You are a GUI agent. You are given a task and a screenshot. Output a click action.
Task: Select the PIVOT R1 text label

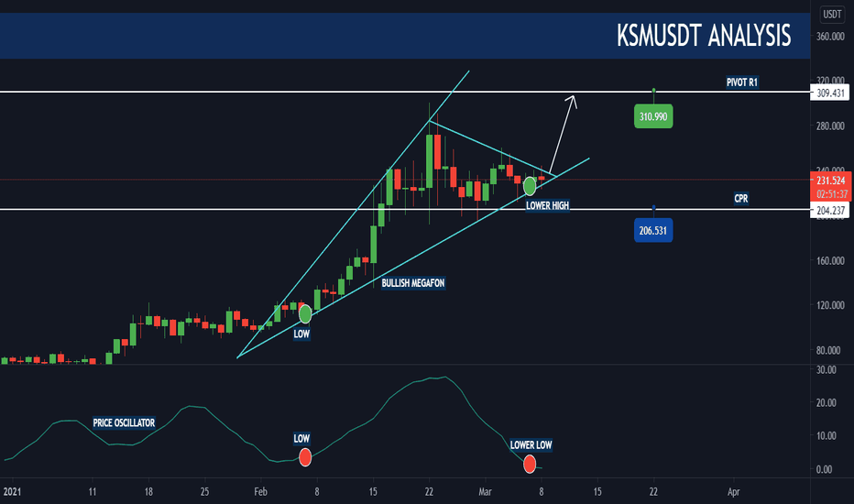pyautogui.click(x=742, y=82)
